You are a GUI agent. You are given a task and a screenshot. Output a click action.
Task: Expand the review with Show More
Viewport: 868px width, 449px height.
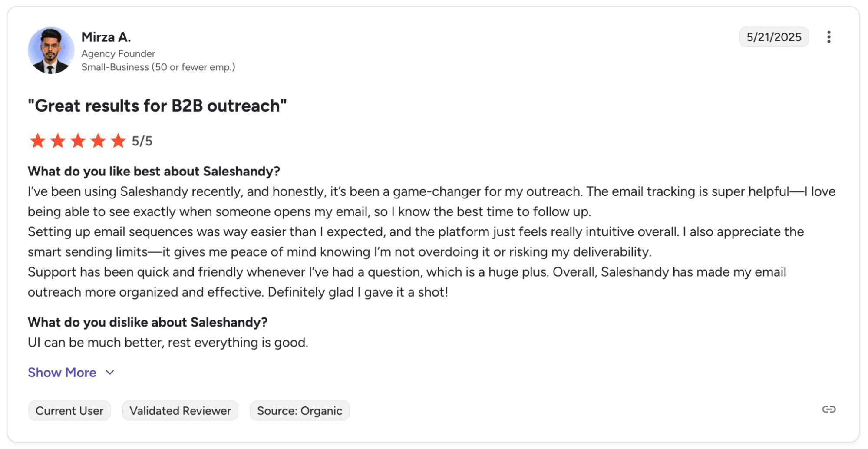click(x=62, y=373)
